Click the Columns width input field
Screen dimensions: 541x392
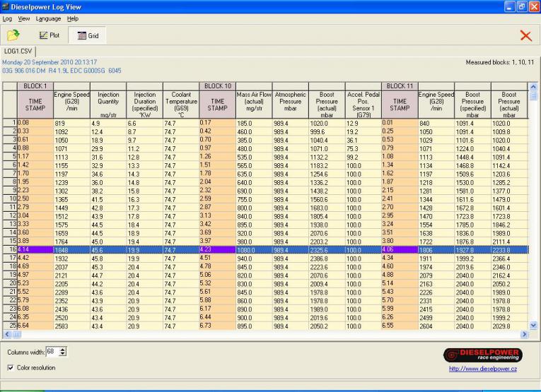coord(52,352)
